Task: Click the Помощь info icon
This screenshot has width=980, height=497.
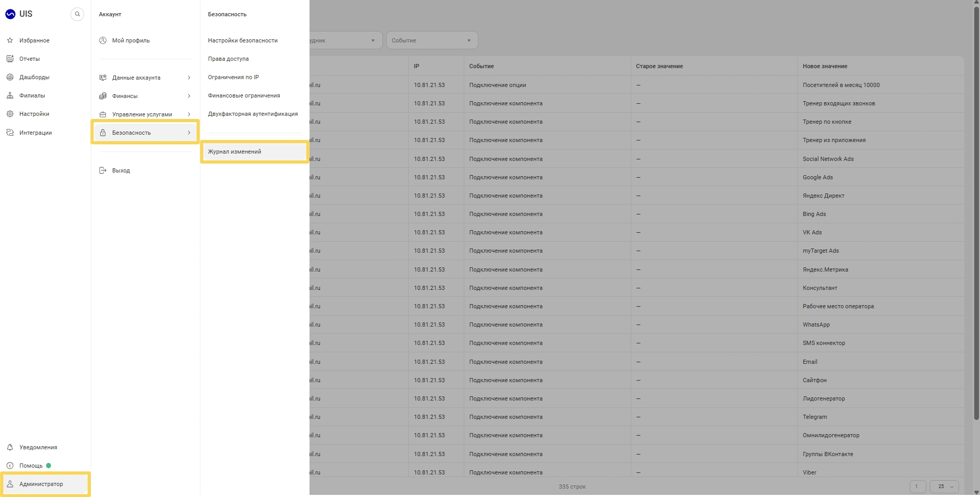Action: coord(10,466)
